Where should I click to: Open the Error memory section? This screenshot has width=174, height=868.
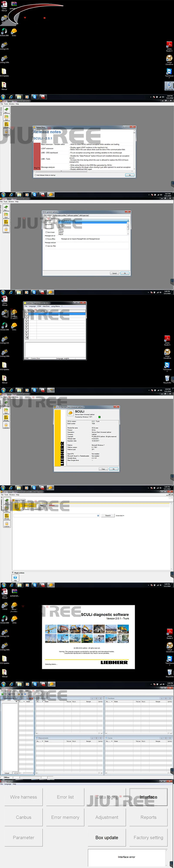click(65, 817)
